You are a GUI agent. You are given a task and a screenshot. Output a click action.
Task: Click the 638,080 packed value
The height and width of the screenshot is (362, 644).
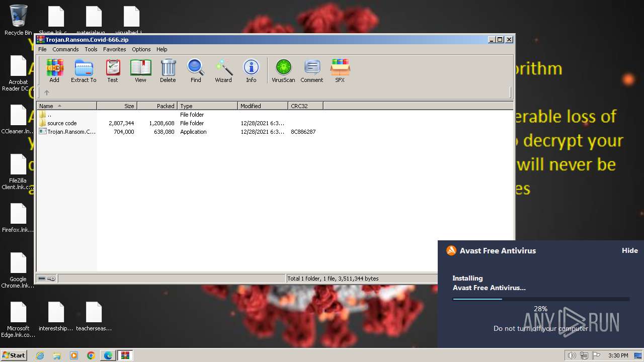pyautogui.click(x=164, y=132)
